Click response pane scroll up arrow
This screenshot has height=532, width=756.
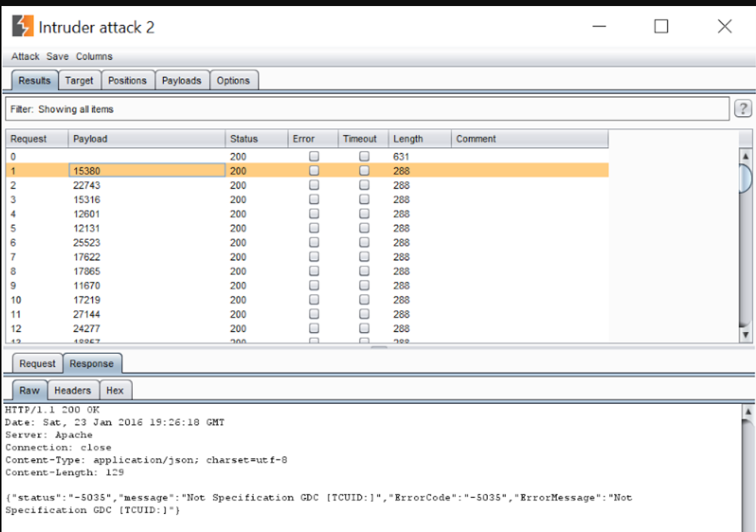(x=748, y=411)
